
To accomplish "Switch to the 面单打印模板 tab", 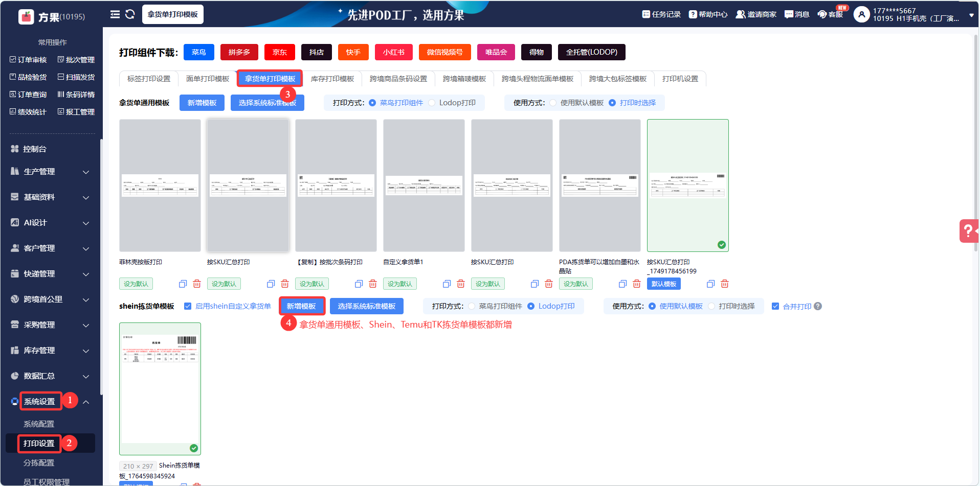I will point(208,79).
